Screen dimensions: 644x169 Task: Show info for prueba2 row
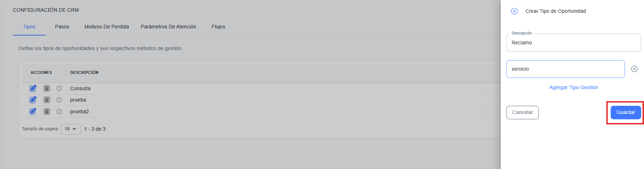click(59, 111)
